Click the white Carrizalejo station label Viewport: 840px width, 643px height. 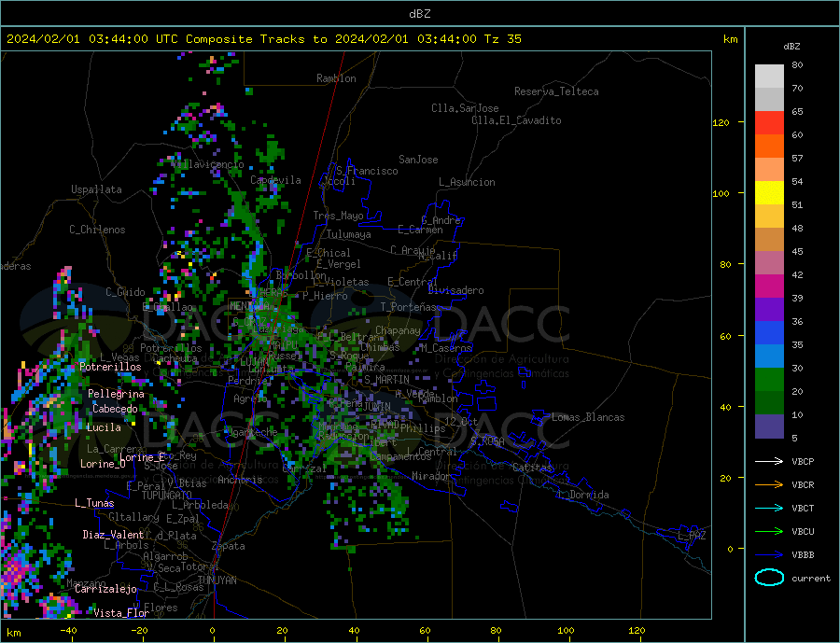pos(106,590)
